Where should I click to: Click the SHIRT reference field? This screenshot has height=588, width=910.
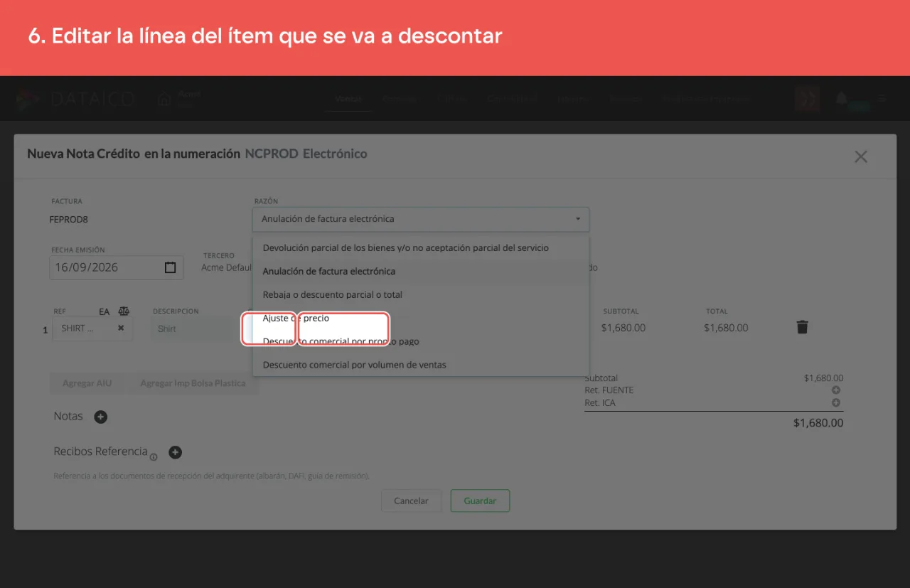tap(92, 328)
